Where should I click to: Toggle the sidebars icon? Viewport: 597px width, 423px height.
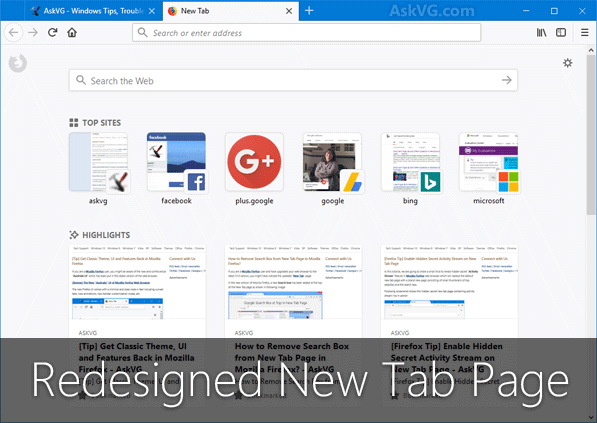561,33
